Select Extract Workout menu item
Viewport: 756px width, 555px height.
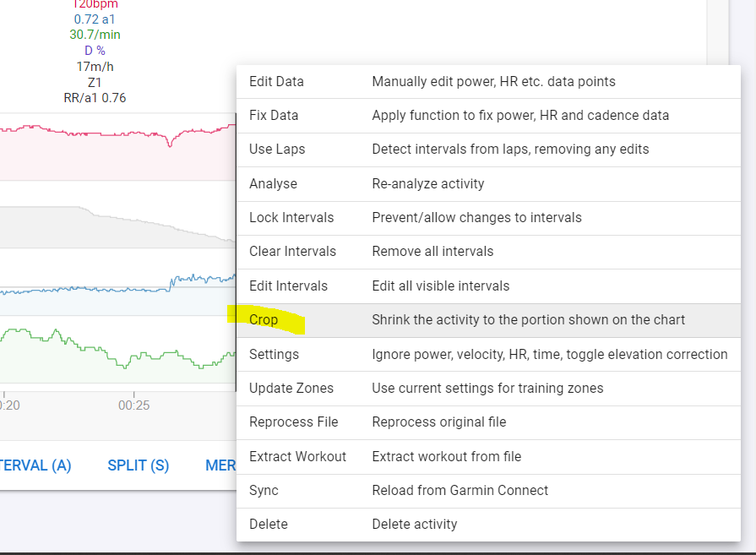(488, 457)
